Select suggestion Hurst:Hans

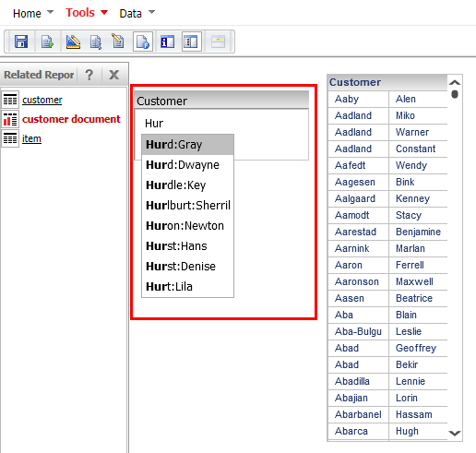point(187,246)
